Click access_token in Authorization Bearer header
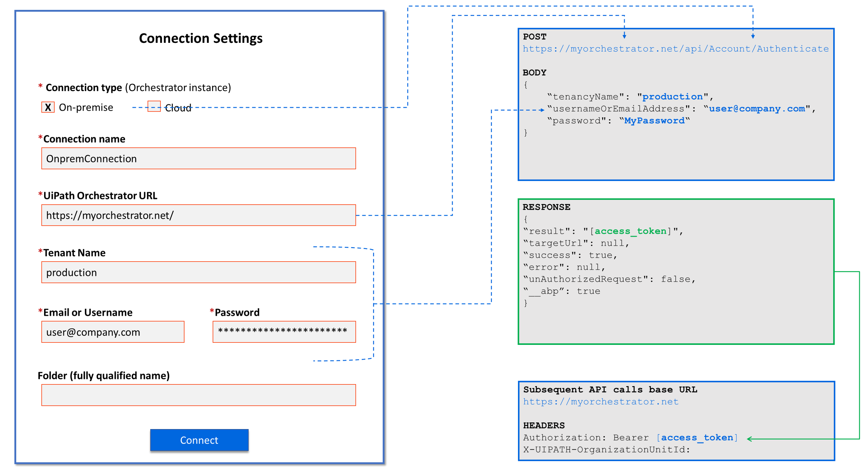 (x=697, y=438)
